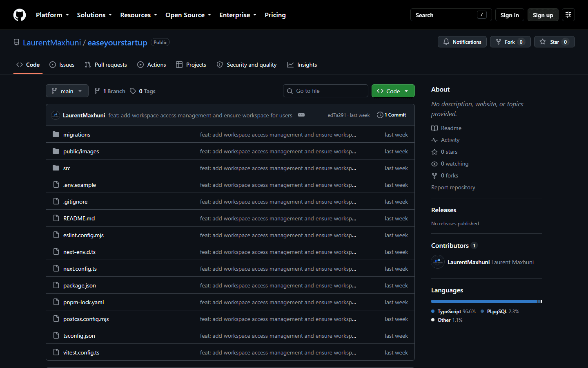Expand the Resources menu

138,15
